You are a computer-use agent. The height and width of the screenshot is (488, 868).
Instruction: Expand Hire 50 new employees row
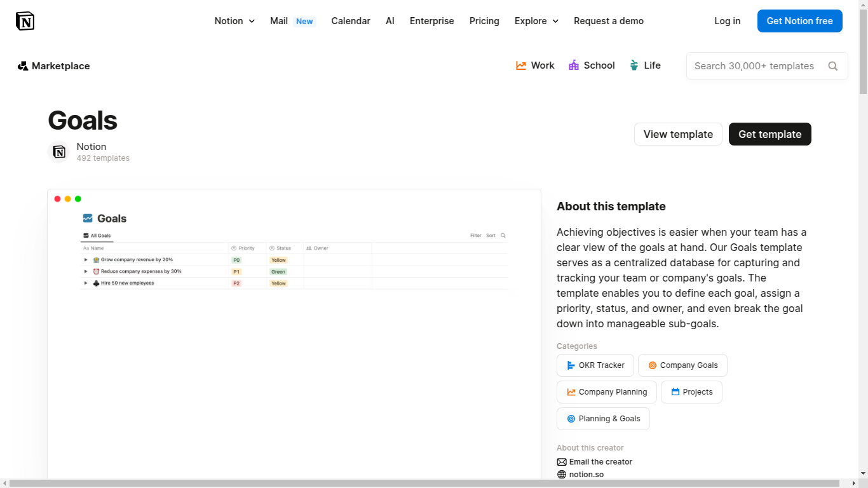pyautogui.click(x=86, y=283)
